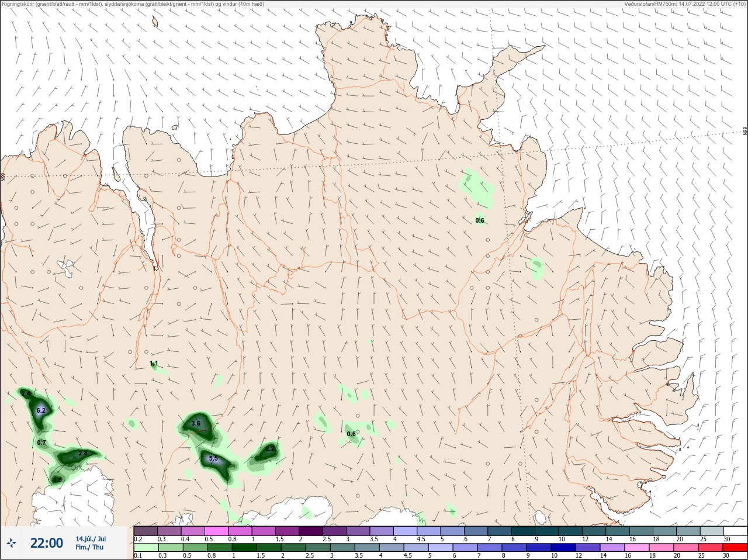The width and height of the screenshot is (748, 560).
Task: Select the 0.7 precipitation value on the map
Action: coord(41,443)
